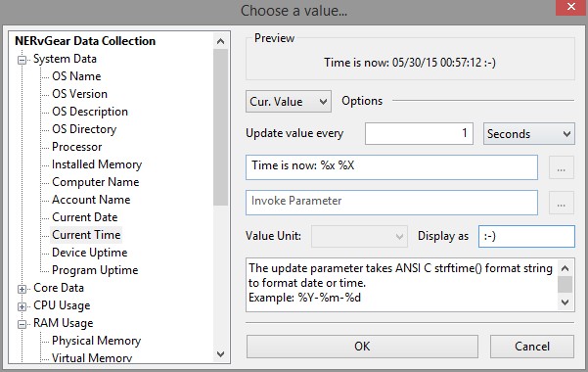The width and height of the screenshot is (588, 372).
Task: Click the Cancel button
Action: [x=532, y=347]
